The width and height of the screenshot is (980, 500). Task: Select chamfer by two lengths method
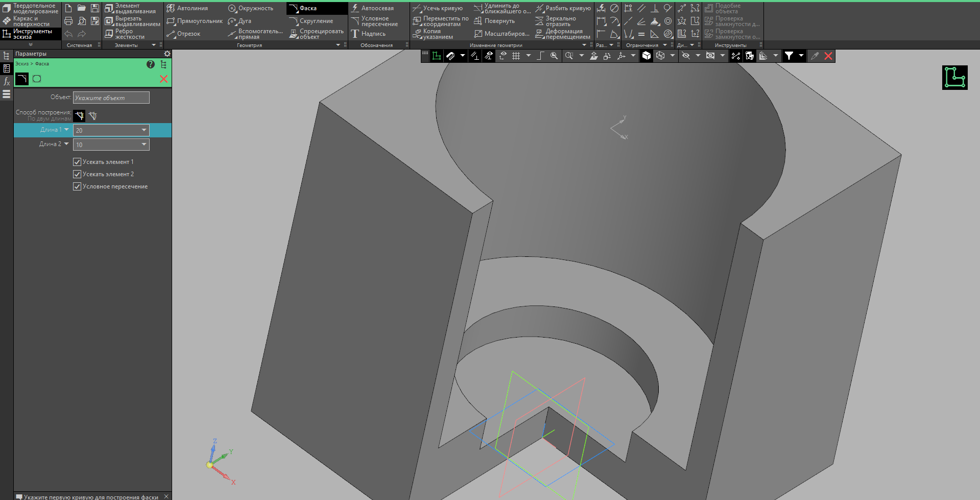tap(79, 116)
